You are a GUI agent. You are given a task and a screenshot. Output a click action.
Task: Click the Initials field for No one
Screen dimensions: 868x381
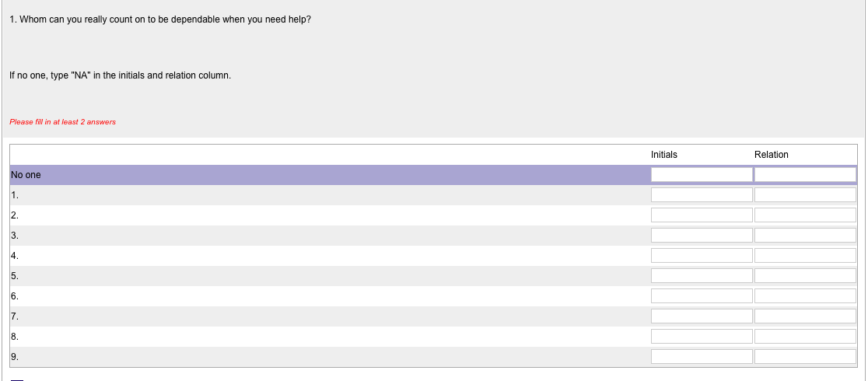[702, 175]
